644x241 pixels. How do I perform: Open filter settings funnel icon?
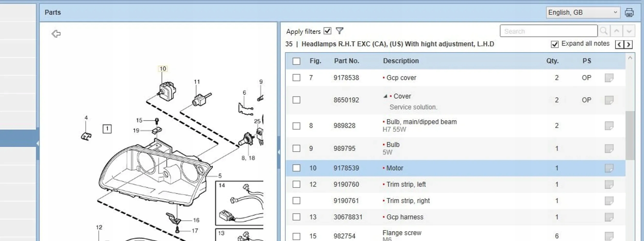click(x=340, y=31)
